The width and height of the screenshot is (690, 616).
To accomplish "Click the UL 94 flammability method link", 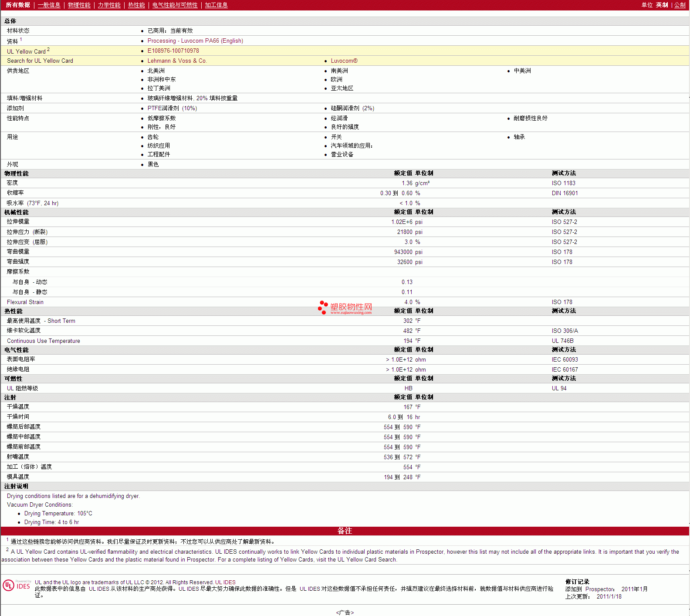I will click(x=559, y=389).
